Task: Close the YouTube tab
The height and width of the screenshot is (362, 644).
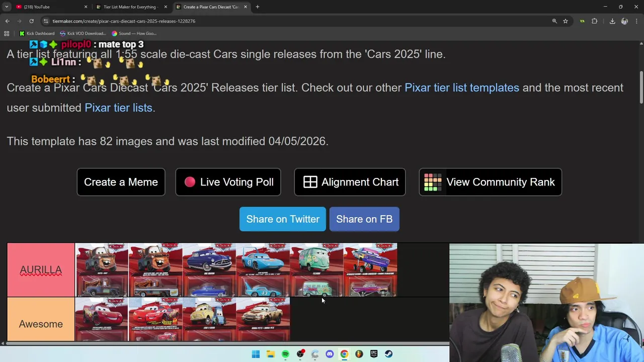Action: click(x=86, y=7)
